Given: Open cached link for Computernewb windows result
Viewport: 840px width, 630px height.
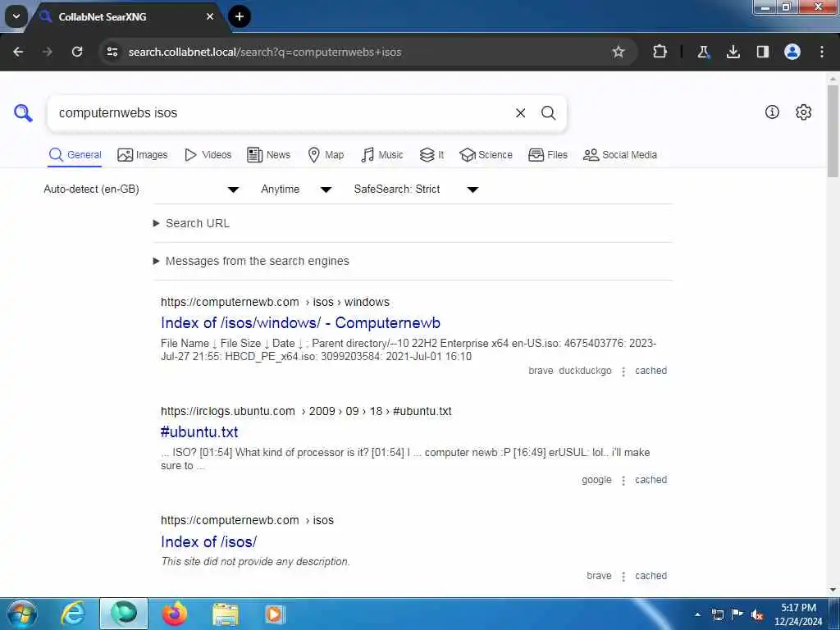Looking at the screenshot, I should pos(651,371).
